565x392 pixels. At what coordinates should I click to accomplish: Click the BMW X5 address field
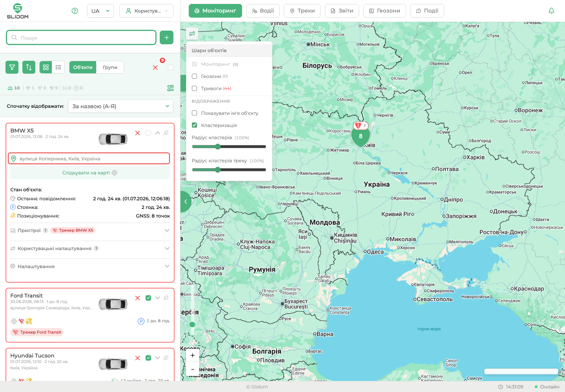coord(89,159)
